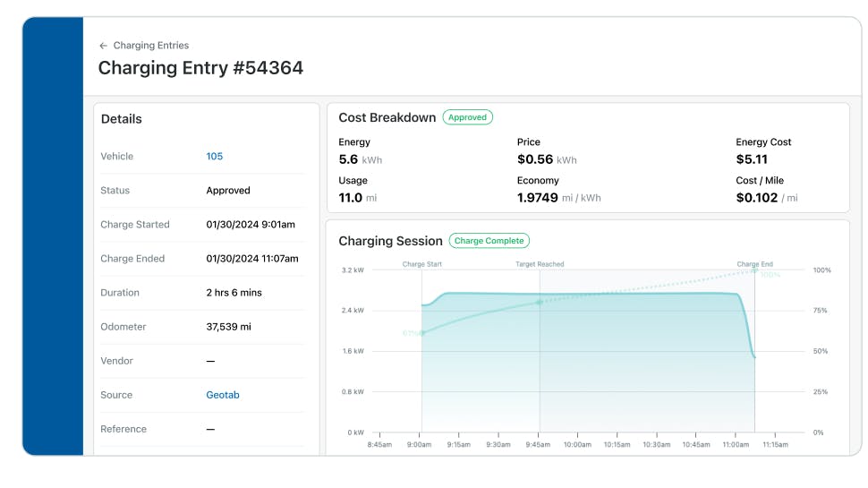
Task: Click the 10:00am label on the time axis
Action: click(576, 445)
